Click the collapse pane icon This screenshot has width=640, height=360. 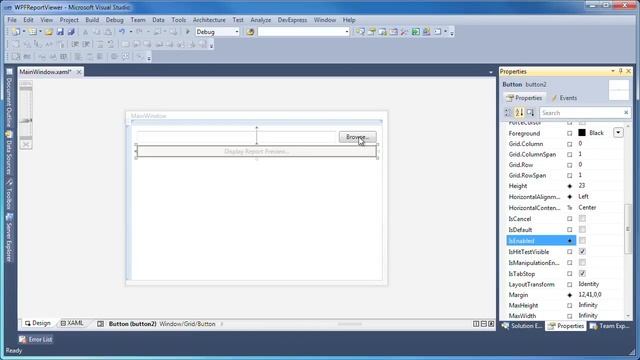[491, 324]
